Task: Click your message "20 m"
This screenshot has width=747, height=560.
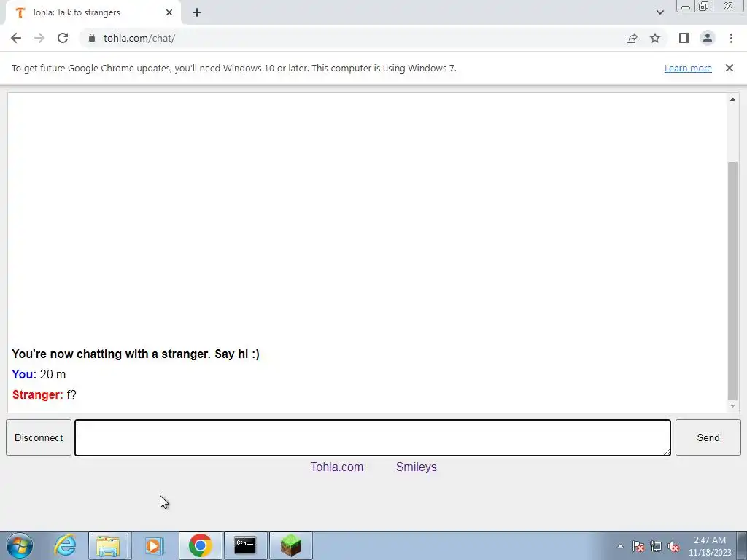Action: [x=53, y=374]
